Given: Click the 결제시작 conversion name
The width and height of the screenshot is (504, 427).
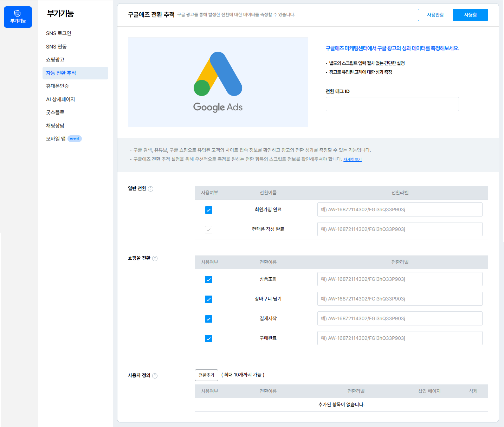Looking at the screenshot, I should point(268,318).
